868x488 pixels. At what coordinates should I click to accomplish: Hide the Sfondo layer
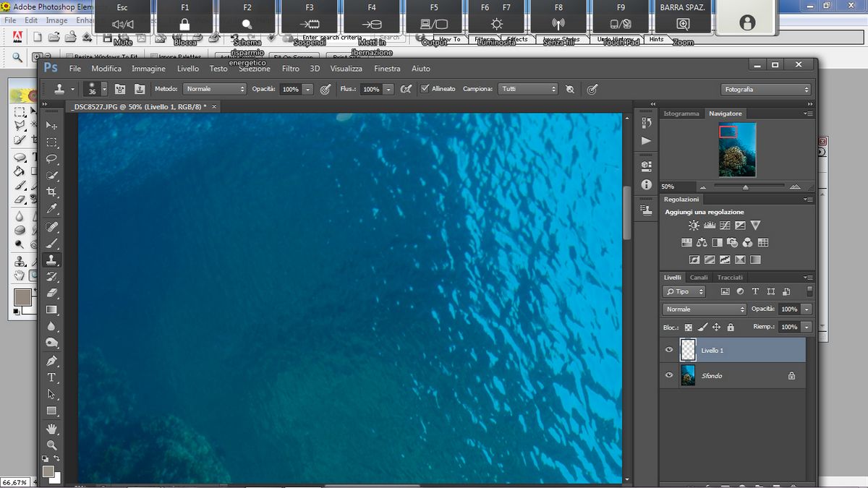coord(669,375)
